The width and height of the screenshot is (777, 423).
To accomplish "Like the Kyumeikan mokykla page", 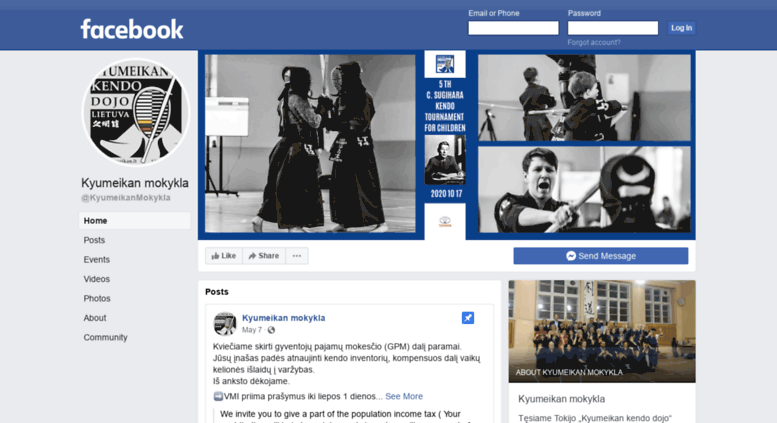I will click(224, 256).
